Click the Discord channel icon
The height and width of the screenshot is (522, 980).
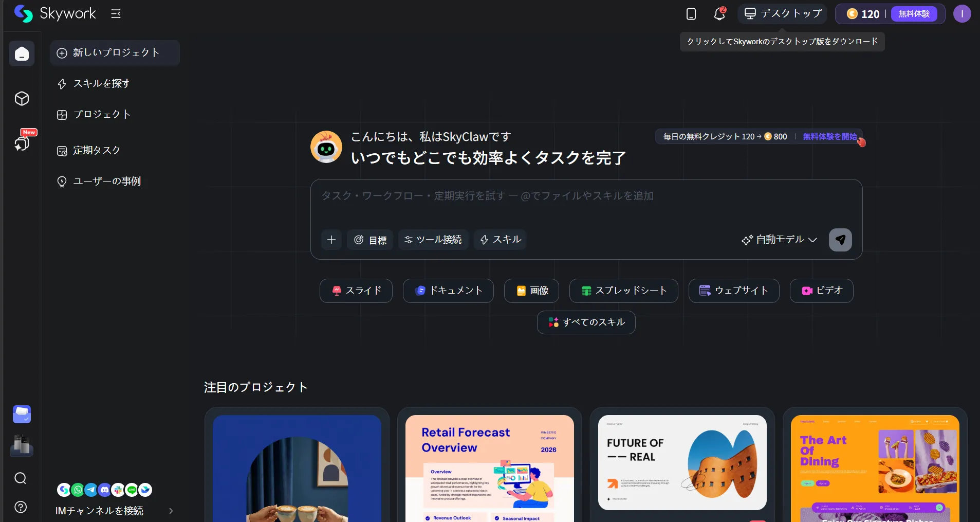point(104,490)
